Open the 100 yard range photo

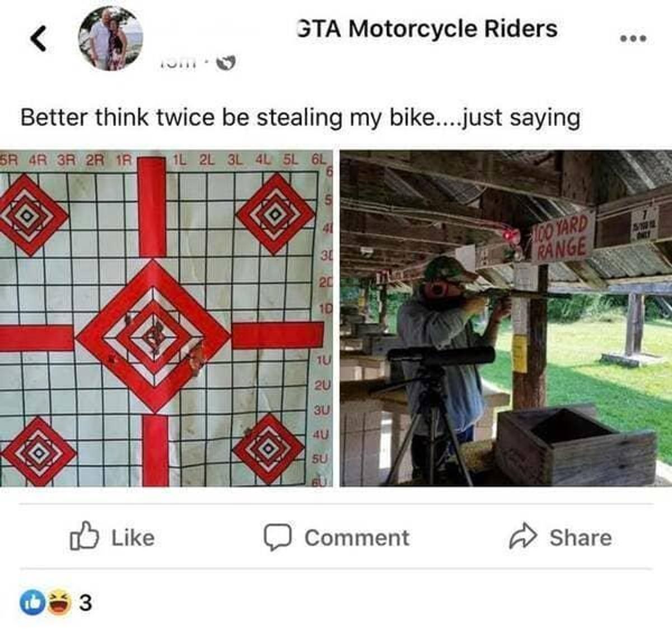[506, 318]
